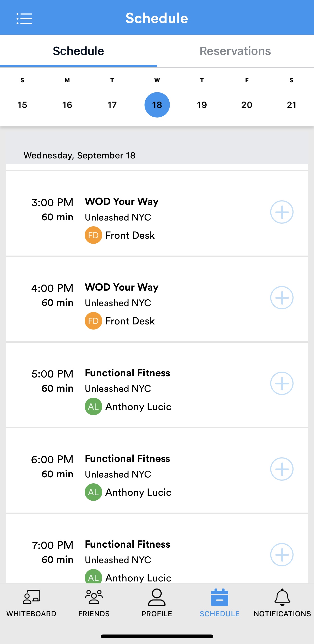Tap plus icon for 7:00 PM class
The width and height of the screenshot is (314, 644).
(x=282, y=555)
